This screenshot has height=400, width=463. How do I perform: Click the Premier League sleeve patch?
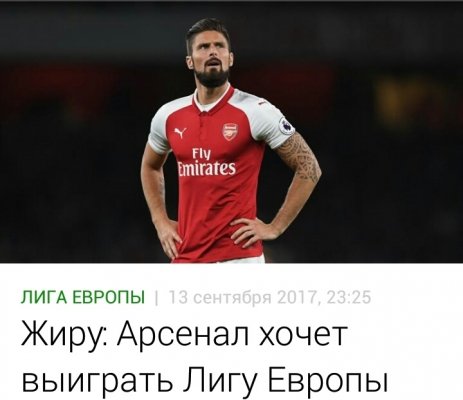tap(287, 126)
